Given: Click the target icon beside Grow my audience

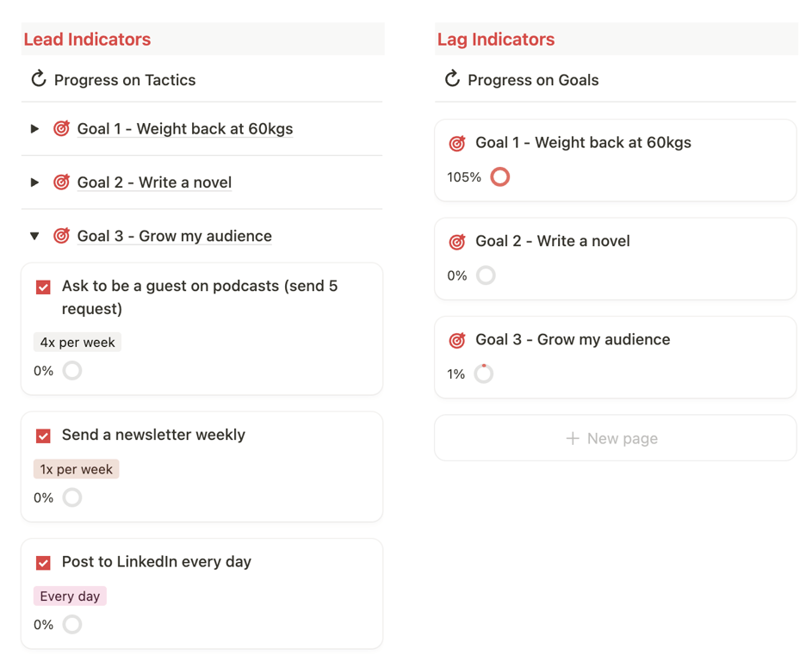Looking at the screenshot, I should click(61, 235).
